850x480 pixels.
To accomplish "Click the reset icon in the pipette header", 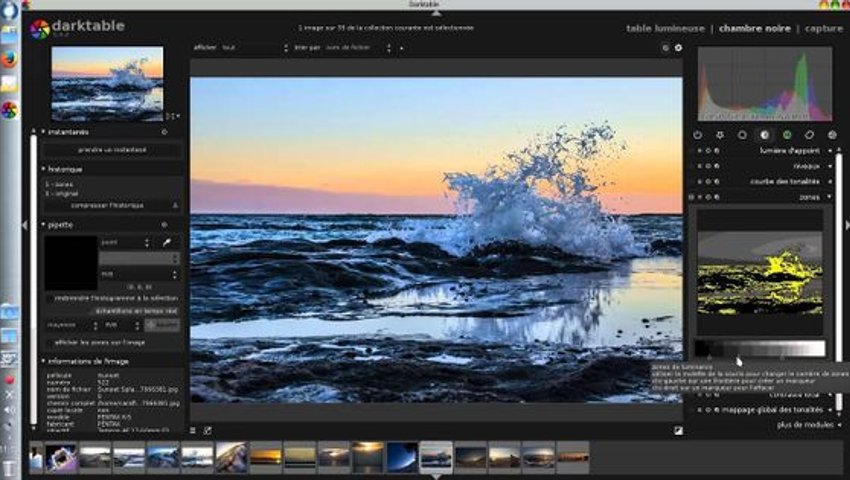I will pos(164,225).
